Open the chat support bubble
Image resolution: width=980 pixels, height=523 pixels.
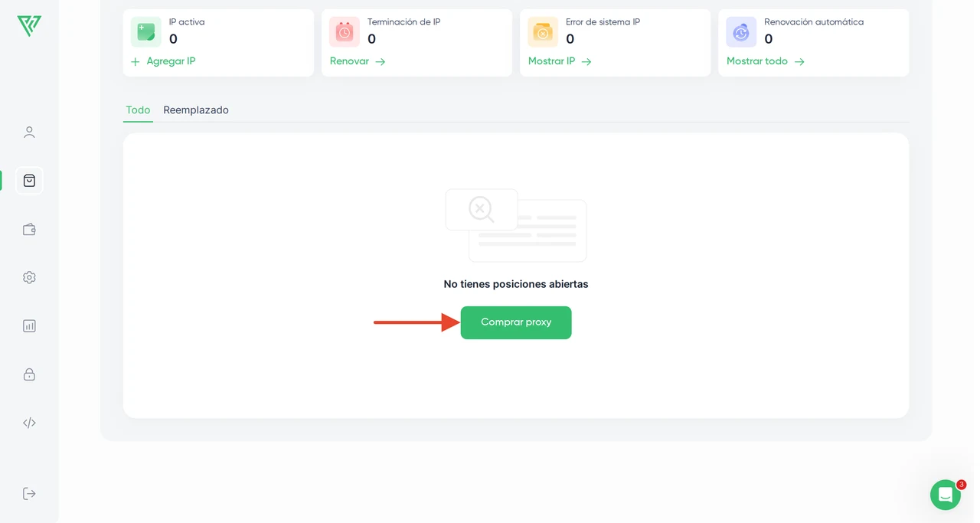coord(946,495)
